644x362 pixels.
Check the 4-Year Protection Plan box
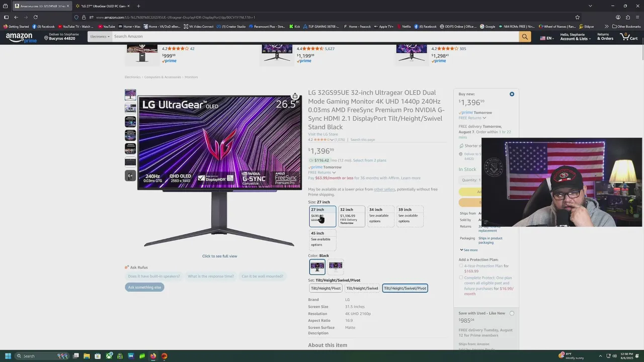[x=461, y=266]
